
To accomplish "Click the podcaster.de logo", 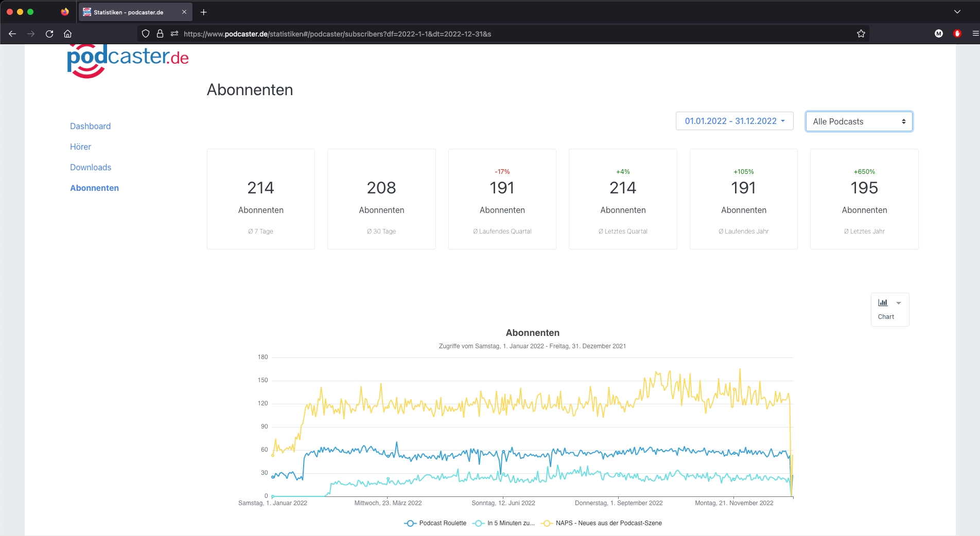I will pyautogui.click(x=128, y=60).
